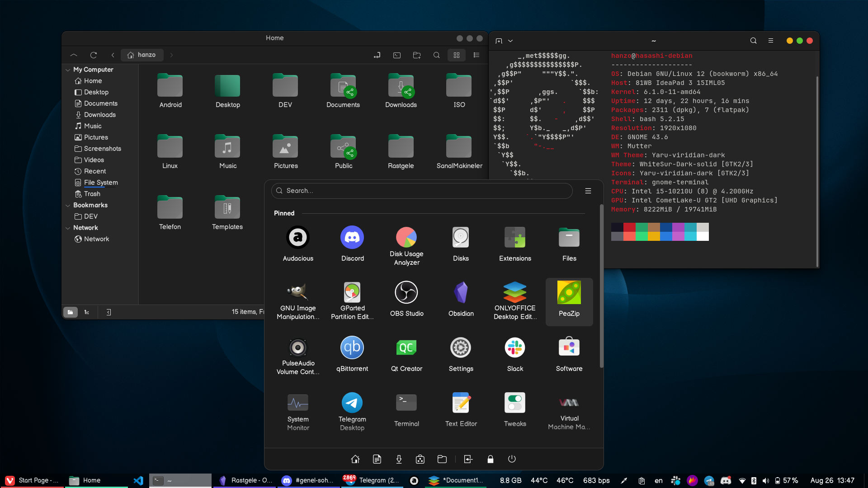Open the terminal new tab dropdown arrow
Screen dimensions: 868x488
point(510,41)
